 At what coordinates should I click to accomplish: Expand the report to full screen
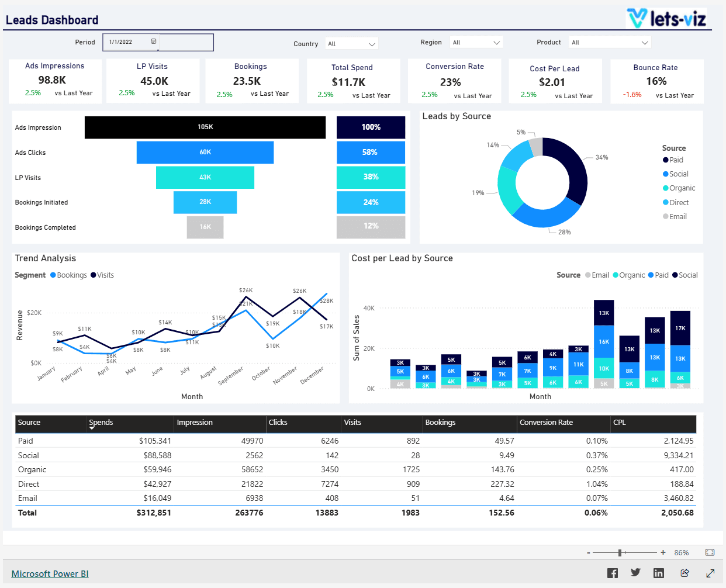[x=710, y=573]
